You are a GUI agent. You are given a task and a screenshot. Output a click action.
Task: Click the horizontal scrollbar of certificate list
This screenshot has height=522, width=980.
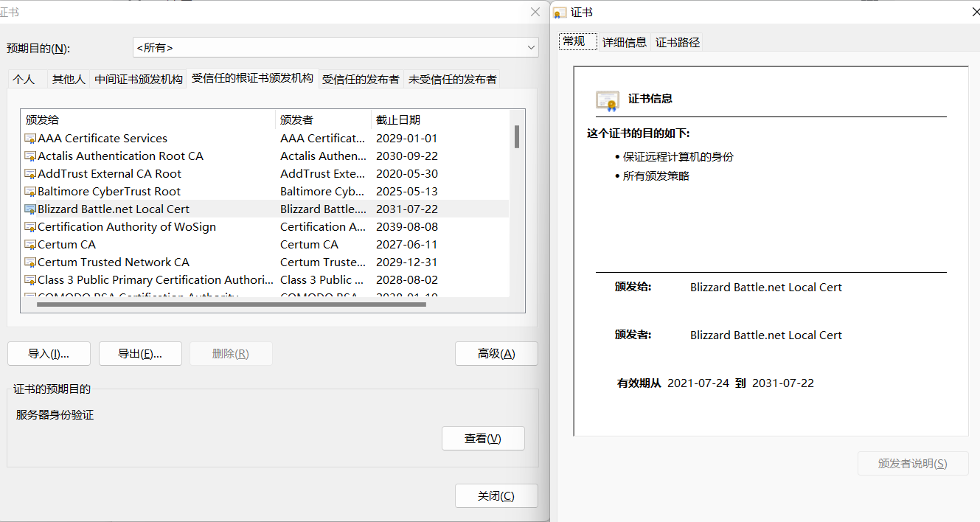coord(232,303)
